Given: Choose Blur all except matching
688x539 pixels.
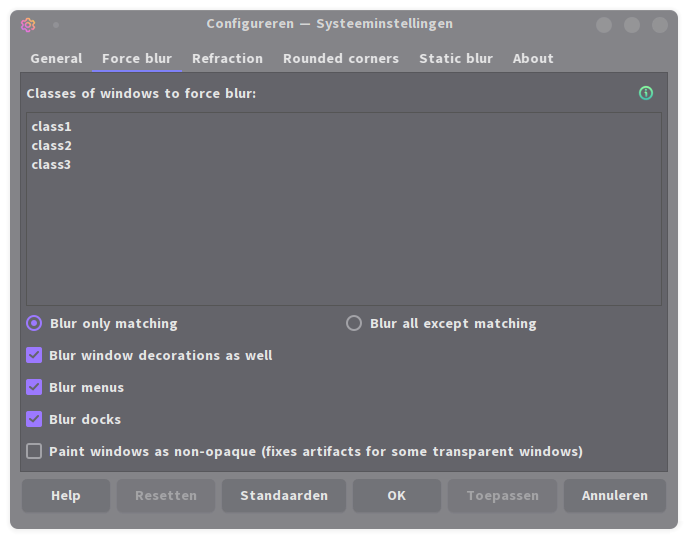Looking at the screenshot, I should 354,323.
